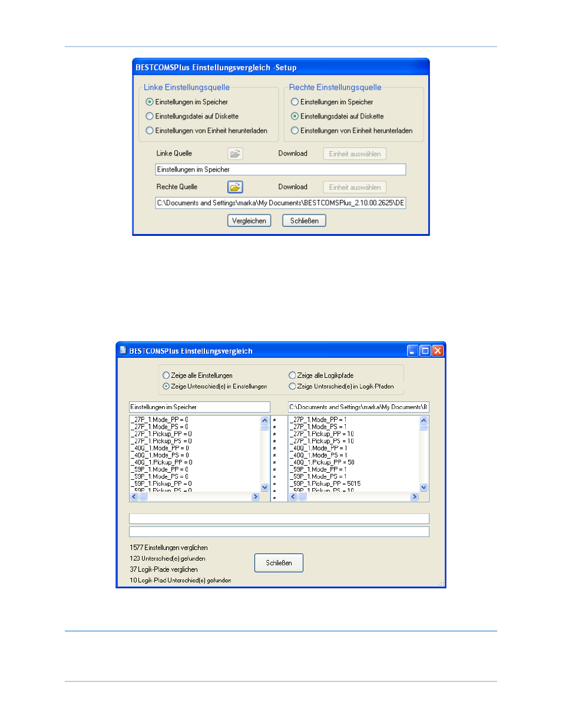Select right Einstellungen von Einheit herunterladen
Image resolution: width=562 pixels, height=728 pixels.
pos(352,131)
